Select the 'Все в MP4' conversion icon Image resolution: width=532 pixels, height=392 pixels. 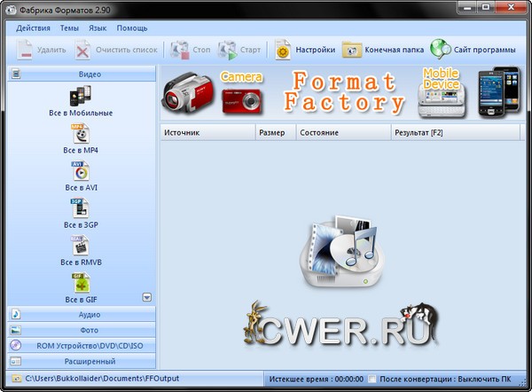coord(81,133)
